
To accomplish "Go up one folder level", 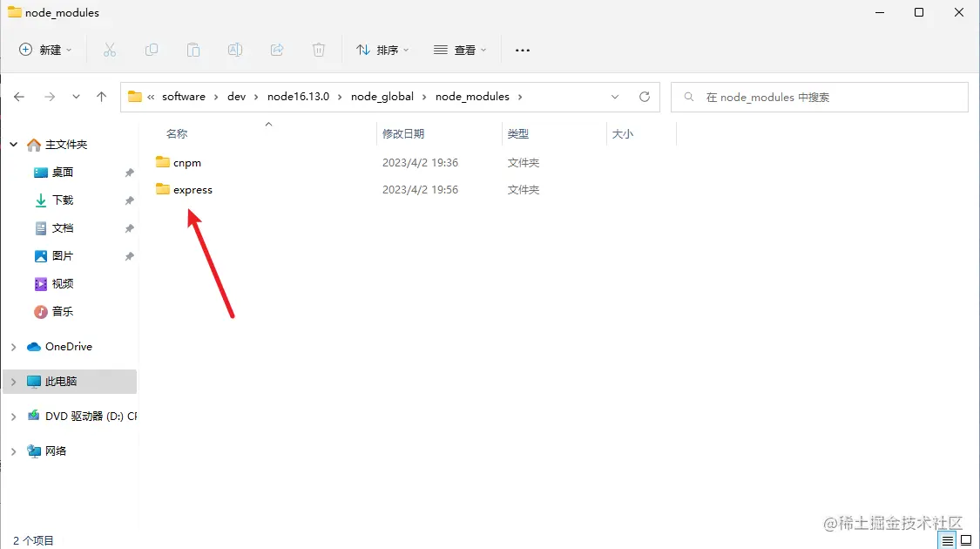I will click(101, 97).
